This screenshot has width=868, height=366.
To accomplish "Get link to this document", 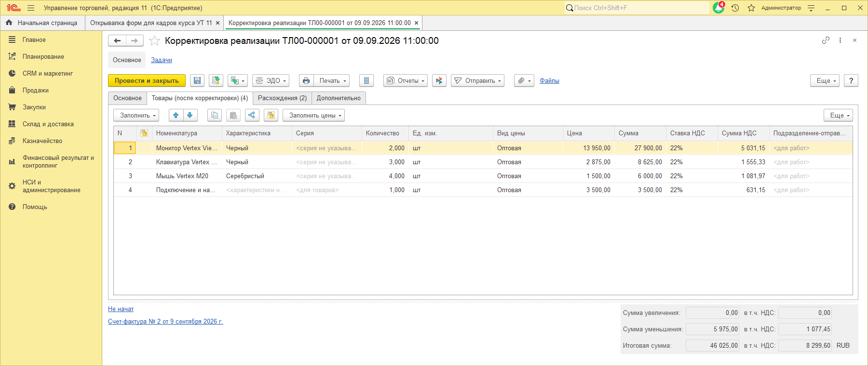I will [x=826, y=40].
